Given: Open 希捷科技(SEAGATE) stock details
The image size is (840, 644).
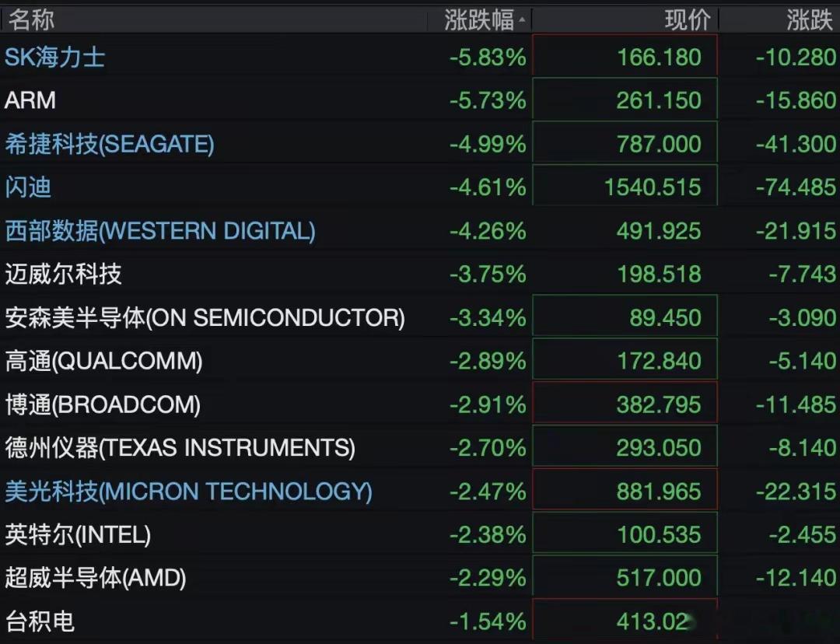Looking at the screenshot, I should (x=110, y=144).
